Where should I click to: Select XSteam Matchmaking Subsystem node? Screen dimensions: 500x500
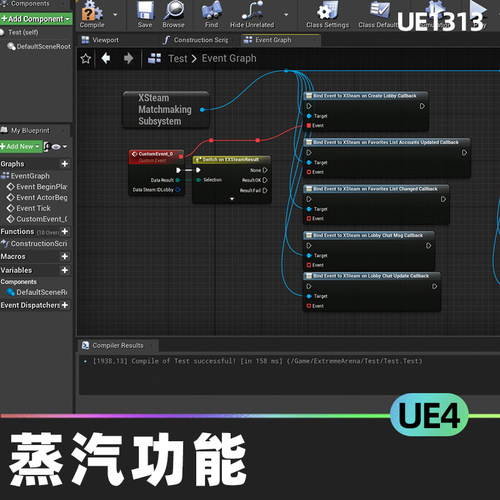point(166,110)
